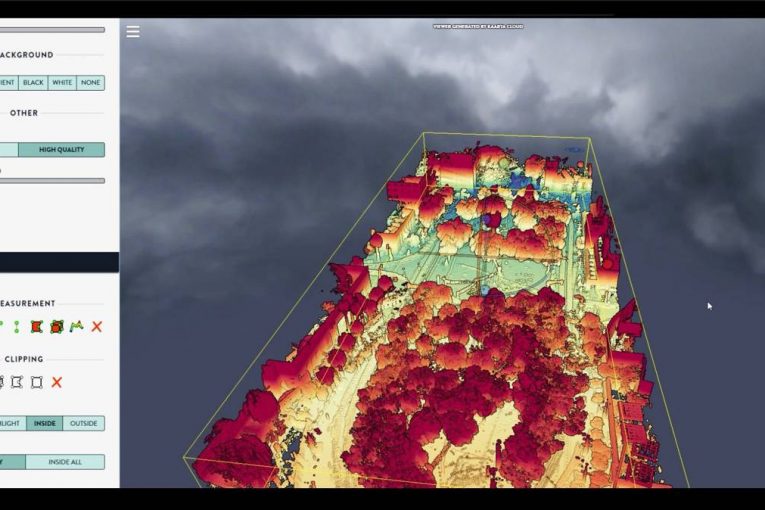Set background to None
The width and height of the screenshot is (765, 510).
(x=90, y=83)
